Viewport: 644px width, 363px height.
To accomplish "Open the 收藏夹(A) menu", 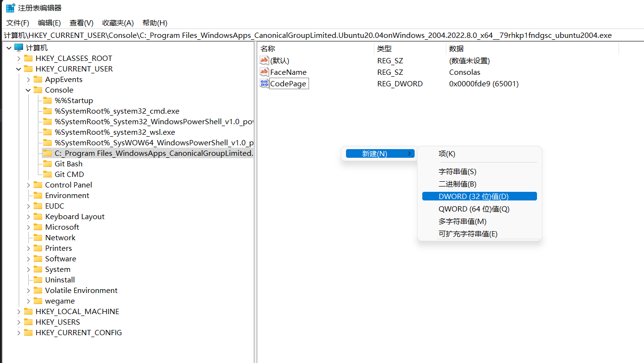I will 118,23.
